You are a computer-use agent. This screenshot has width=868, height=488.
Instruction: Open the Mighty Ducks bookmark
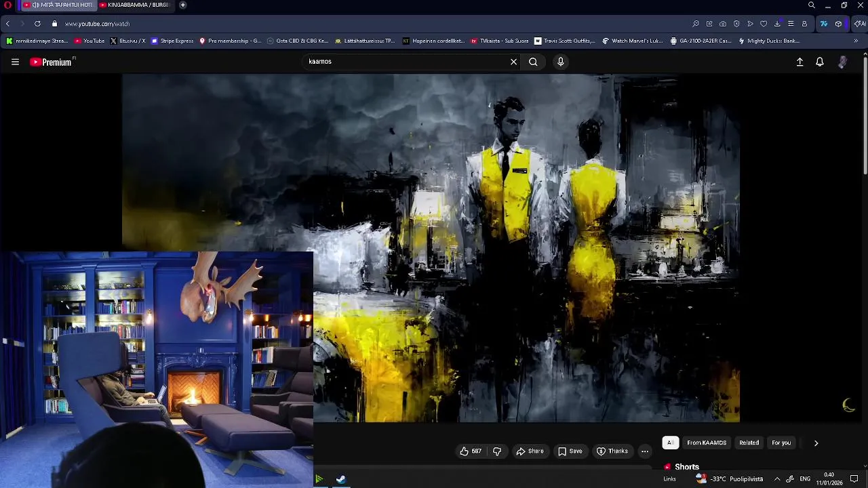[x=769, y=41]
